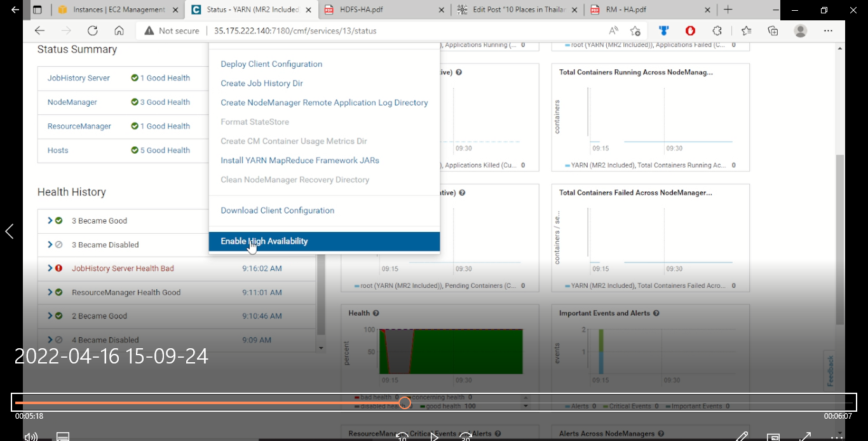868x441 pixels.
Task: Click Health History scrollbar down arrow
Action: click(321, 348)
